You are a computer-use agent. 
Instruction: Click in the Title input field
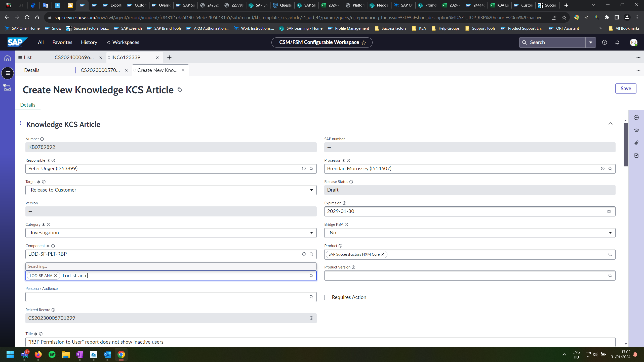320,342
